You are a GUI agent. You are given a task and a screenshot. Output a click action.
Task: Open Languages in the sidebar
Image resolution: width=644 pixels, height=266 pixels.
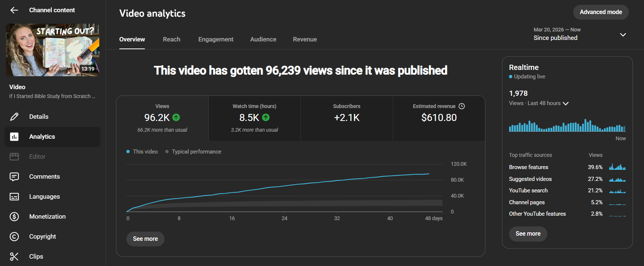point(52,197)
